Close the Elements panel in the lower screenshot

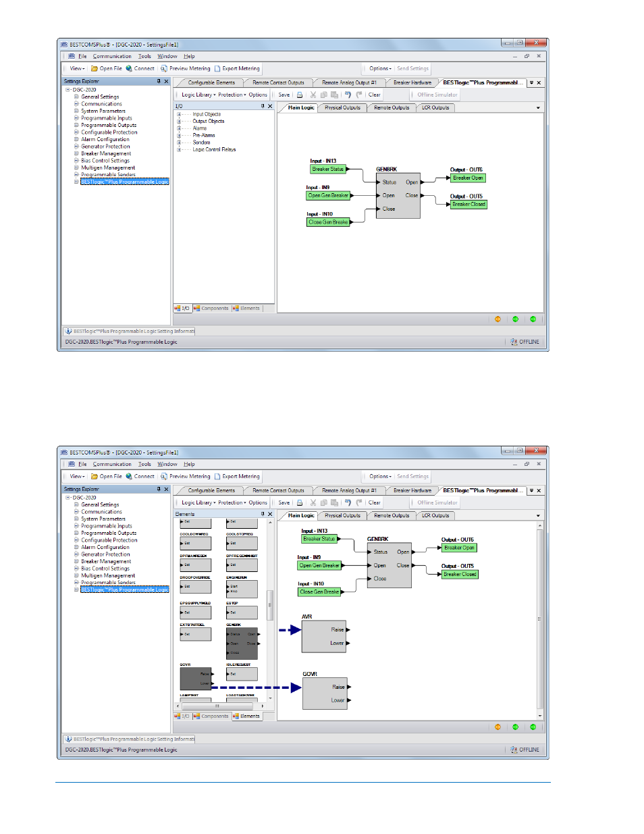(270, 514)
